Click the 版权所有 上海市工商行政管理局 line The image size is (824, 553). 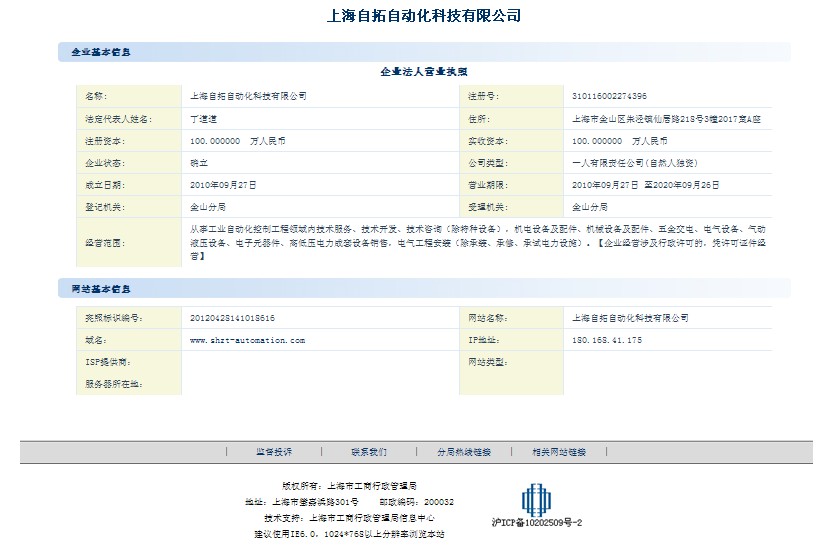pyautogui.click(x=349, y=486)
